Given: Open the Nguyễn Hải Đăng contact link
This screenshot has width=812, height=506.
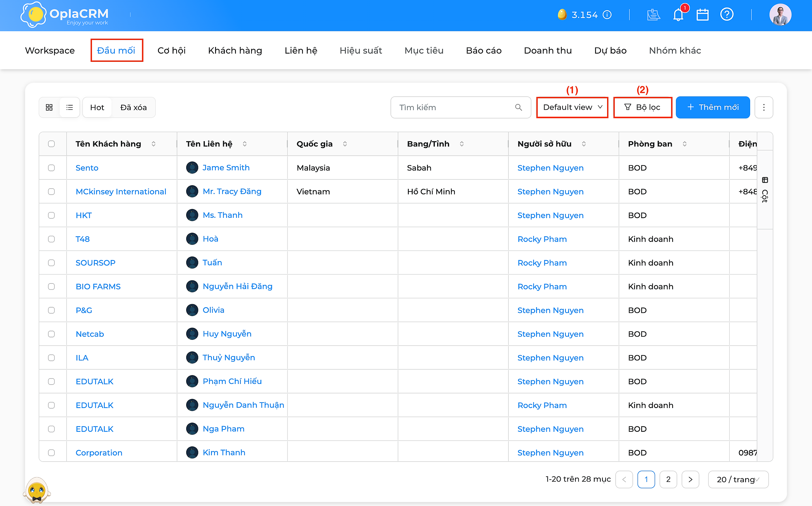Looking at the screenshot, I should click(x=238, y=287).
